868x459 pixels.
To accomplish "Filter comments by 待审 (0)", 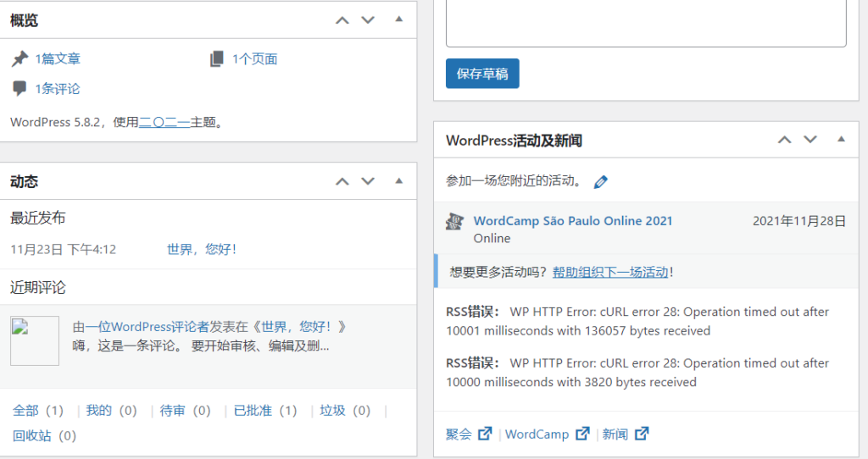I will [185, 411].
